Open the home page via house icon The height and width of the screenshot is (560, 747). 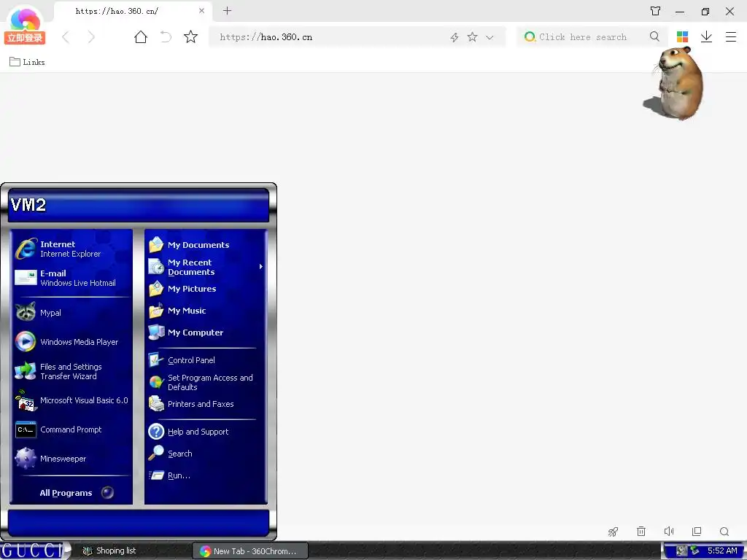click(141, 36)
